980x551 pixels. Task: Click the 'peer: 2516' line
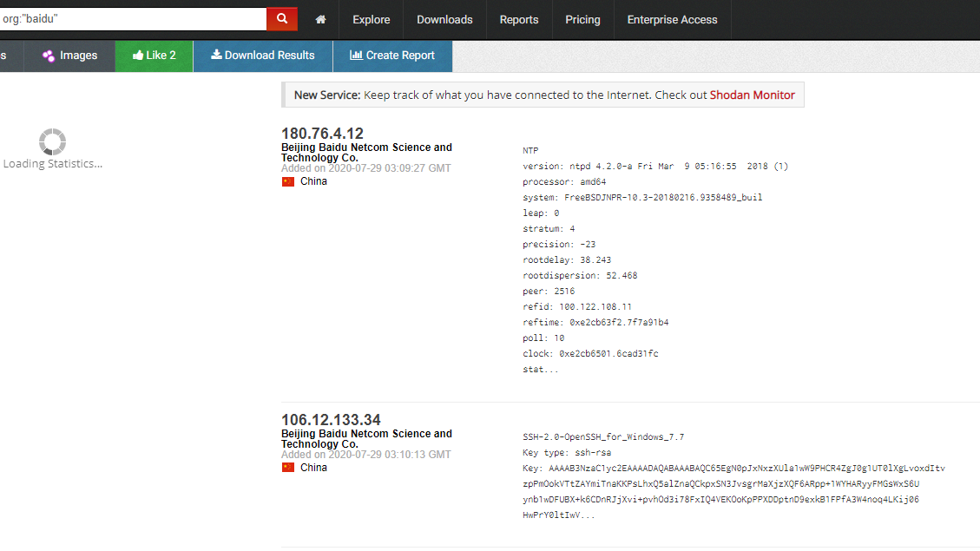[x=549, y=291]
